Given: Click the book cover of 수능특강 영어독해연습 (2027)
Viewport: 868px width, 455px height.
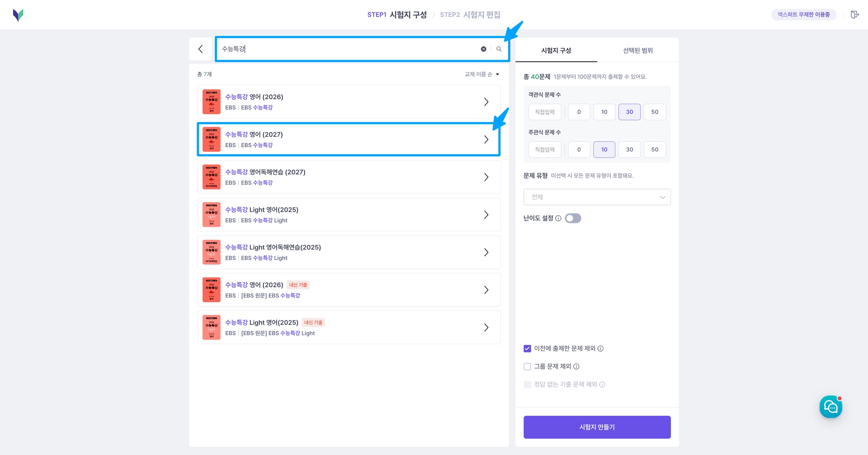Looking at the screenshot, I should pos(211,177).
